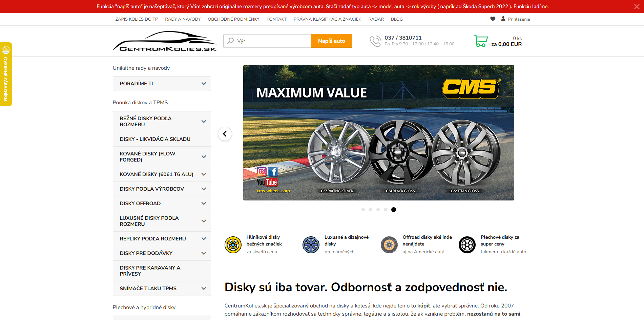Open the shopping cart icon
Viewport: 644px width, 320px height.
481,41
